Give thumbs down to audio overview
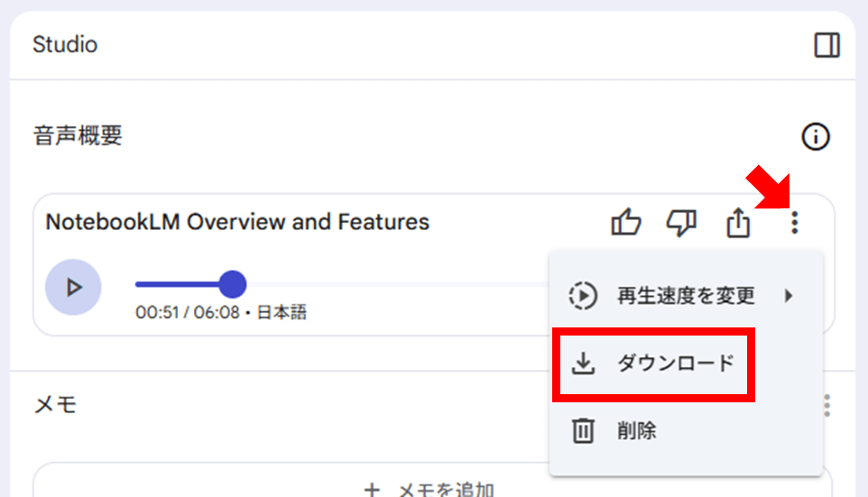The height and width of the screenshot is (497, 868). tap(681, 223)
